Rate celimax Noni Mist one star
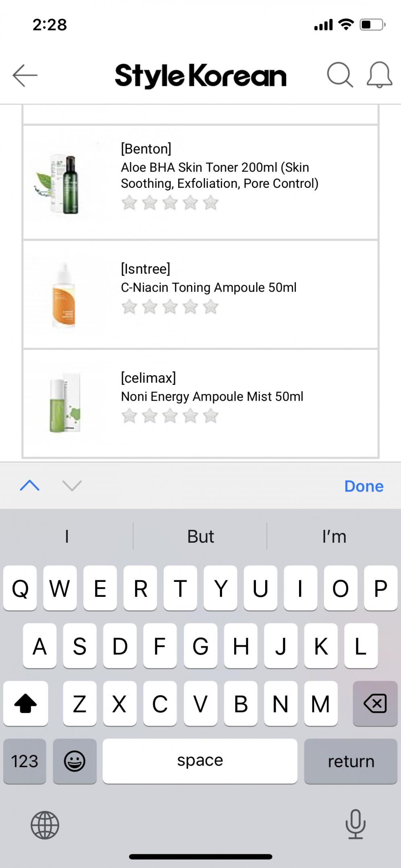Screen dimensions: 401x868 tap(129, 416)
